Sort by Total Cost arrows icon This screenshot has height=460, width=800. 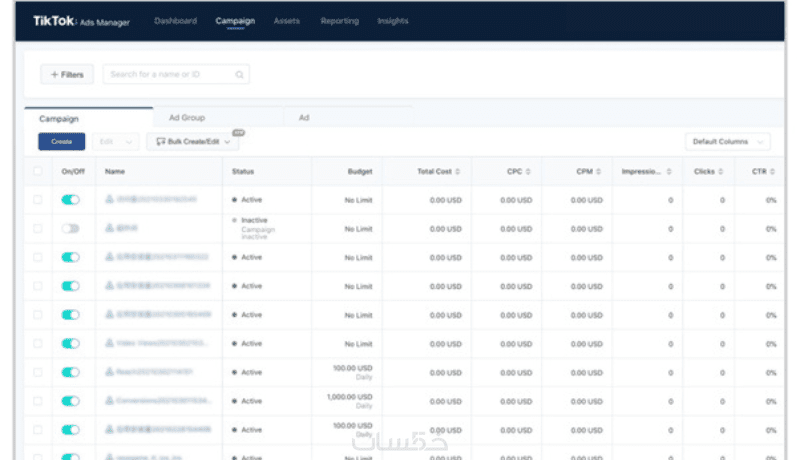click(x=458, y=171)
